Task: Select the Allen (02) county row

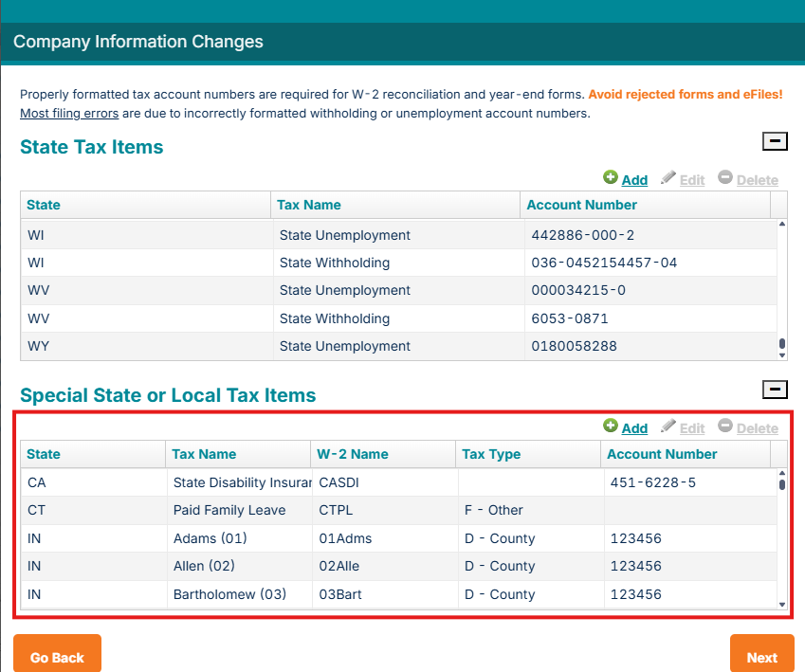Action: (x=399, y=566)
